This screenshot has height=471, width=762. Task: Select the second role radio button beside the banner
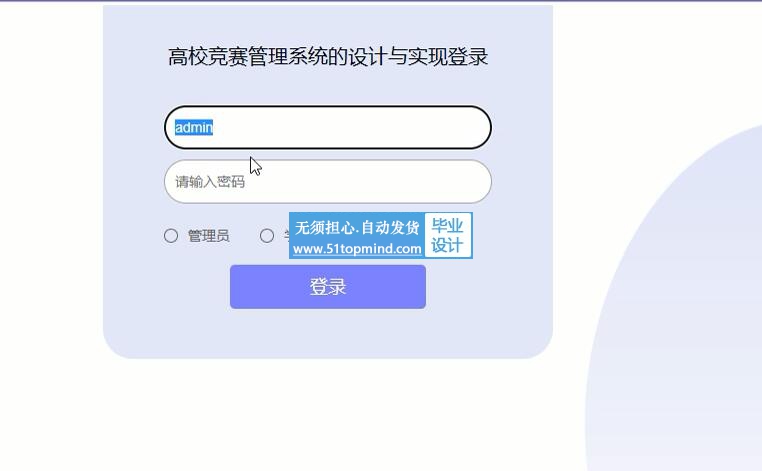click(x=267, y=236)
